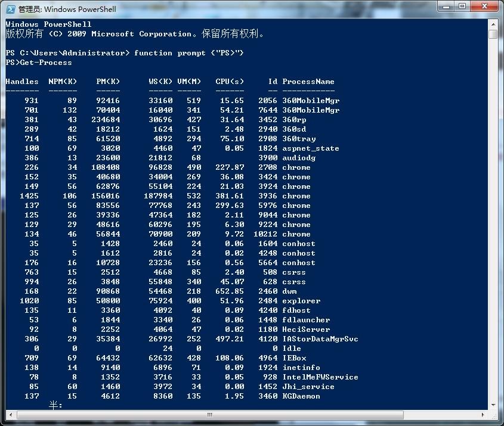Click the PowerShell icon in title bar

click(10, 9)
